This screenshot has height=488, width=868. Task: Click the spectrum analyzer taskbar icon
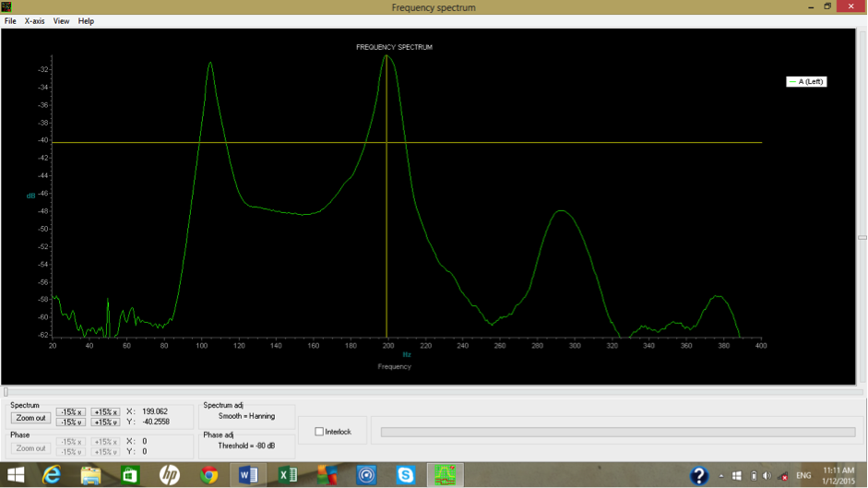pyautogui.click(x=446, y=475)
